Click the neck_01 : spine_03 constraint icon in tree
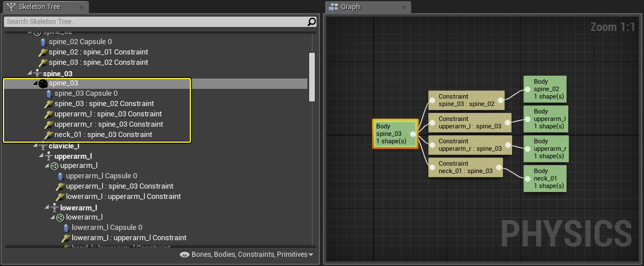Screen dimensions: 644x266 click(x=49, y=135)
